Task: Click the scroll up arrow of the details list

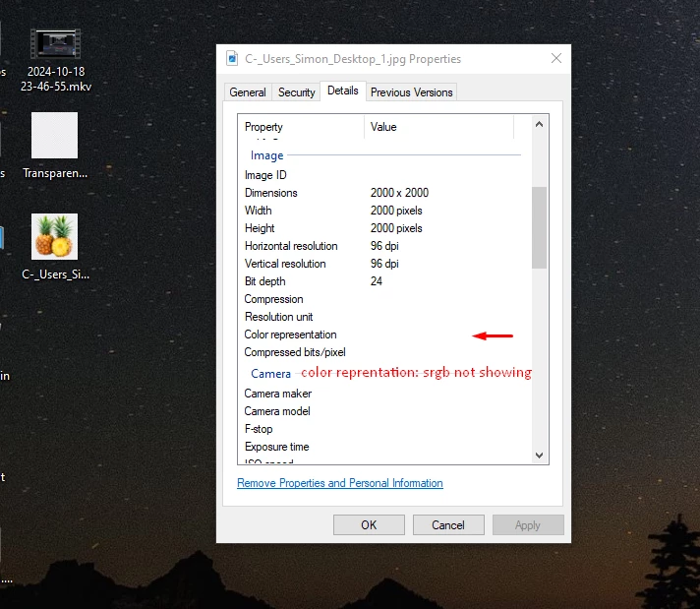Action: pyautogui.click(x=540, y=124)
